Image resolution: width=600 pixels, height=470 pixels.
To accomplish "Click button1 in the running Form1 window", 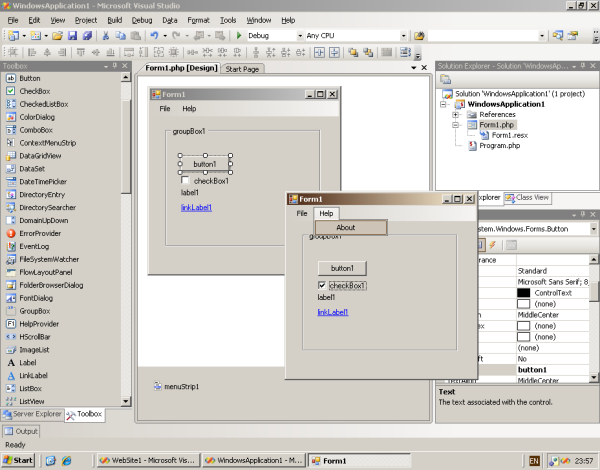I will click(x=342, y=268).
